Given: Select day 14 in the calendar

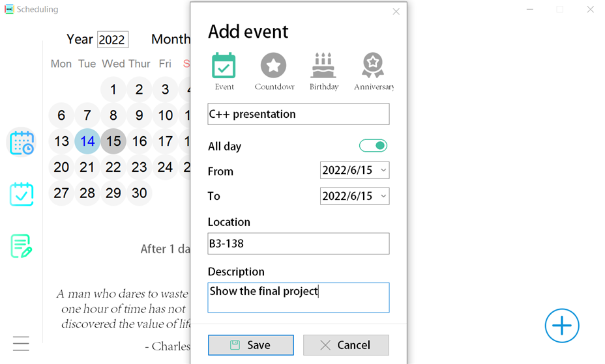Looking at the screenshot, I should click(87, 141).
